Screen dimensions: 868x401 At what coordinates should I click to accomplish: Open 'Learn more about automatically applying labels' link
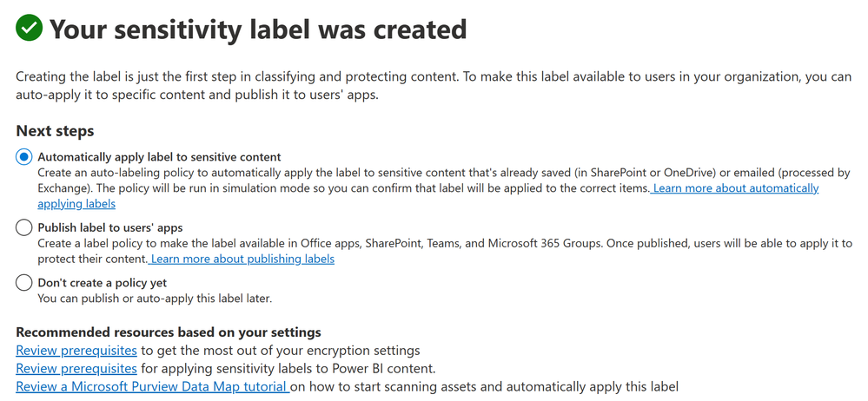click(427, 196)
